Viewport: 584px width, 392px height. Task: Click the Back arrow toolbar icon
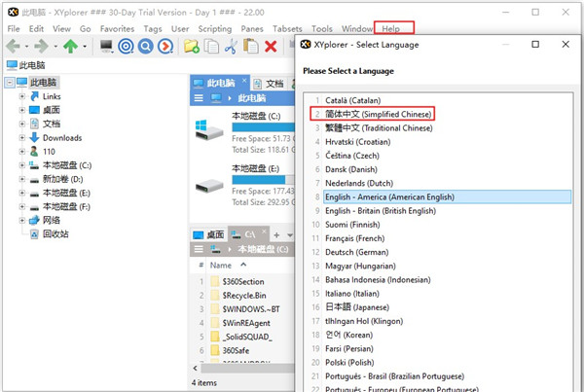(x=14, y=46)
